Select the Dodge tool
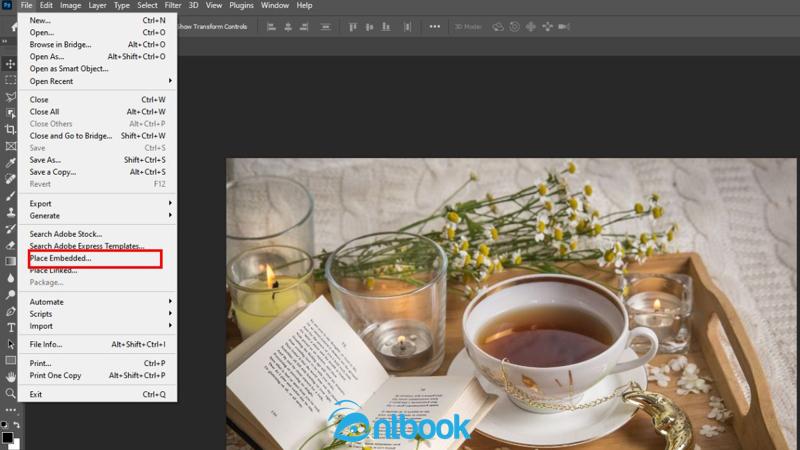 [10, 295]
